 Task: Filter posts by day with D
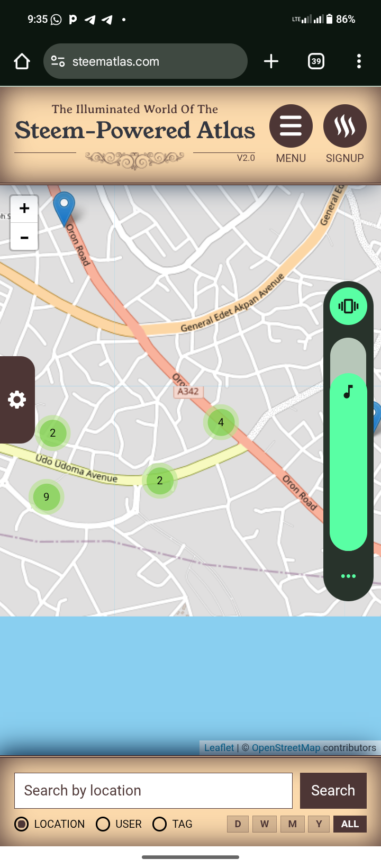(238, 824)
